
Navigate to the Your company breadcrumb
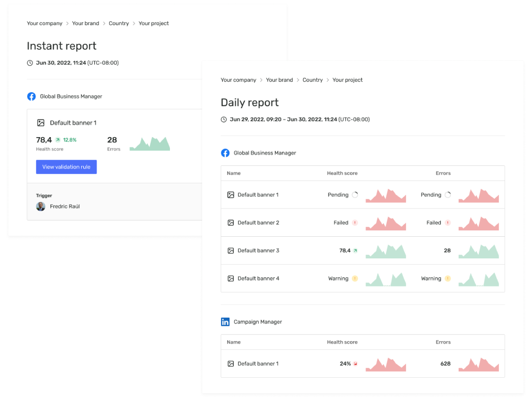[x=44, y=23]
